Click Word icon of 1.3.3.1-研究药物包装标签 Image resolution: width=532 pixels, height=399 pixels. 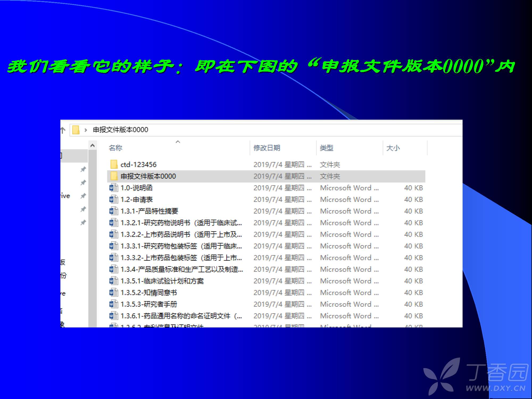click(x=114, y=246)
